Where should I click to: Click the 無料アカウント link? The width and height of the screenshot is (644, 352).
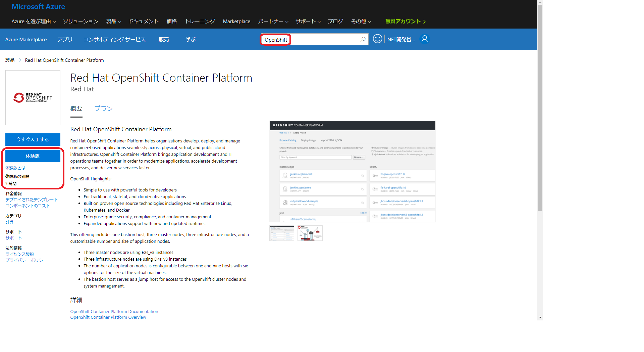point(405,21)
